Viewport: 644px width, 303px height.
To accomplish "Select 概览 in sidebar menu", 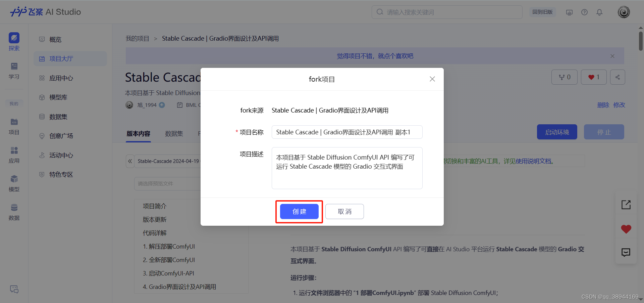I will 70,39.
